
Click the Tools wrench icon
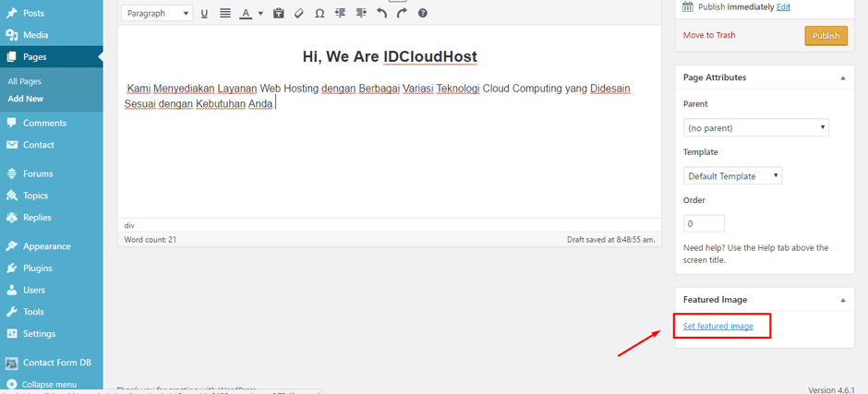click(12, 312)
